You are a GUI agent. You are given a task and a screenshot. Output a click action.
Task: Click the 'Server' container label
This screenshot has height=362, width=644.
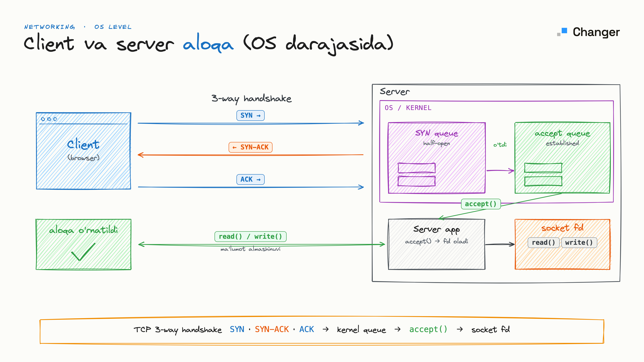(395, 92)
